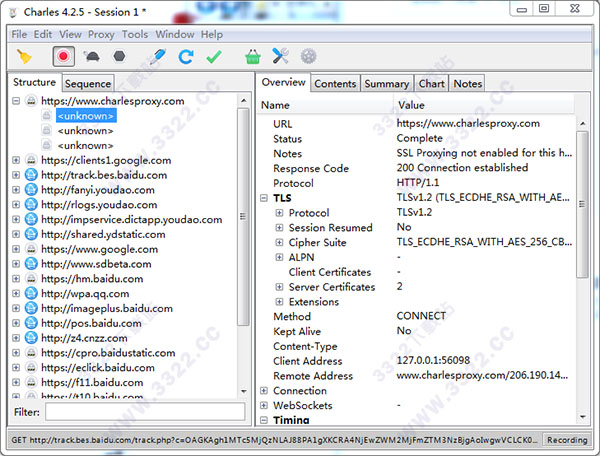Collapse the Timing section
Screen dimensions: 600x456
pos(264,420)
